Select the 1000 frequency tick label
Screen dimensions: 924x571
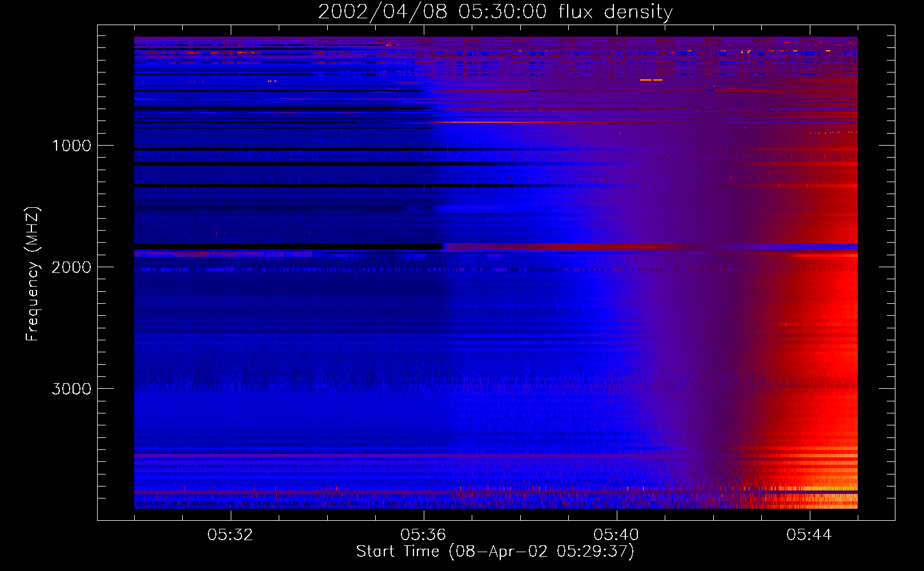pos(71,146)
